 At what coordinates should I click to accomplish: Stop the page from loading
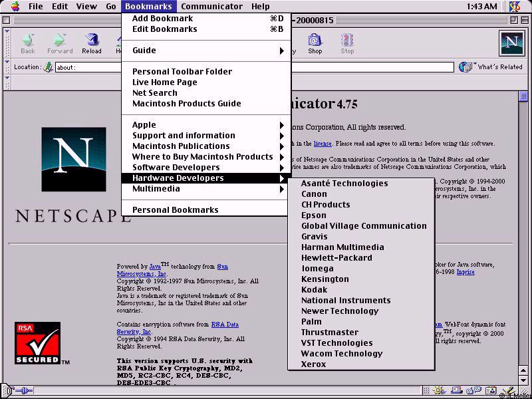pyautogui.click(x=347, y=44)
